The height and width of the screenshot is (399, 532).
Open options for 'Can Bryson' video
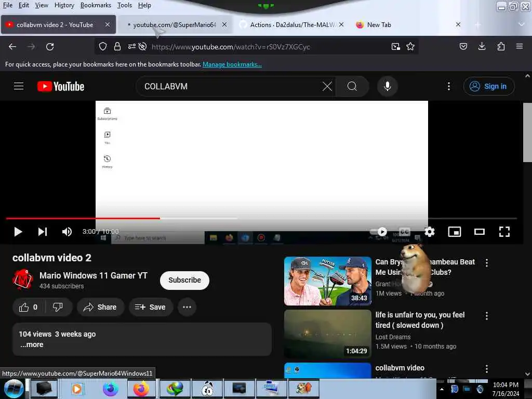(x=486, y=262)
